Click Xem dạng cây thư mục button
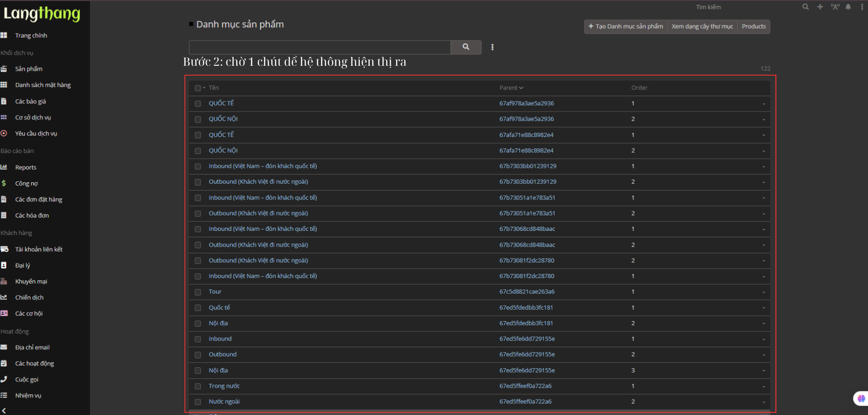The height and width of the screenshot is (415, 868). 702,26
